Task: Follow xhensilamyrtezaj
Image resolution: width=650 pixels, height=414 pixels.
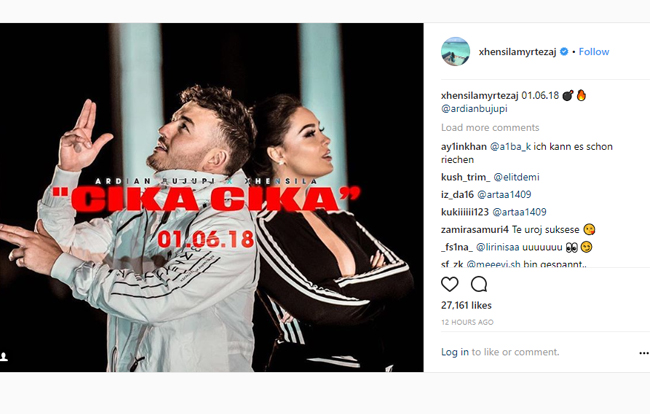Action: click(594, 52)
